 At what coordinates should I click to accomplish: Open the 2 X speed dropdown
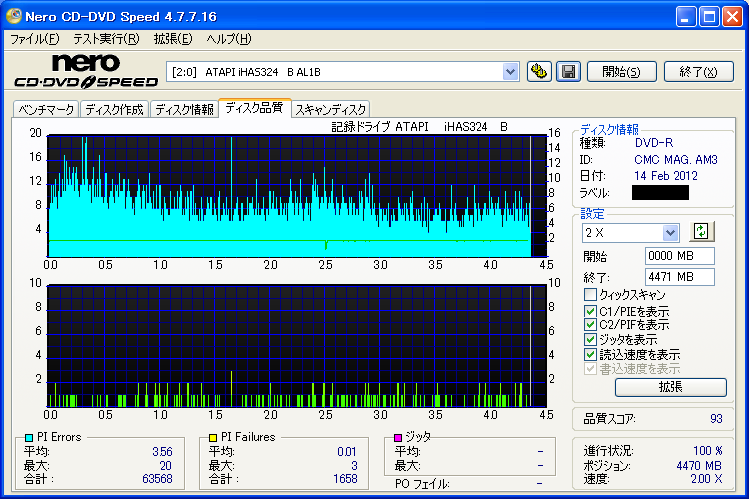point(670,233)
